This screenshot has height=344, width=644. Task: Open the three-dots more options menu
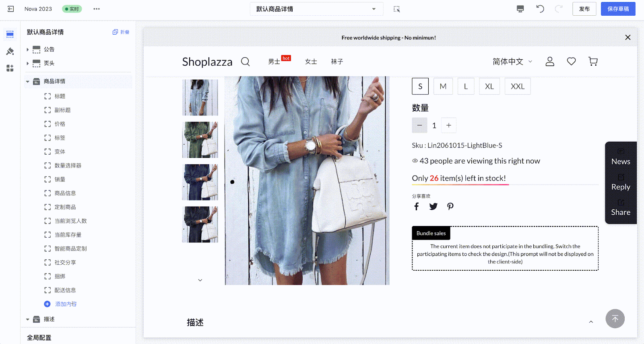(x=97, y=9)
